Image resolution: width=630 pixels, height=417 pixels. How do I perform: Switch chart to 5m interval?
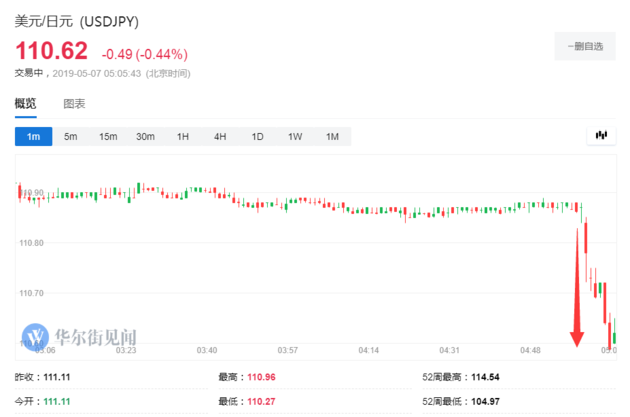(x=70, y=136)
